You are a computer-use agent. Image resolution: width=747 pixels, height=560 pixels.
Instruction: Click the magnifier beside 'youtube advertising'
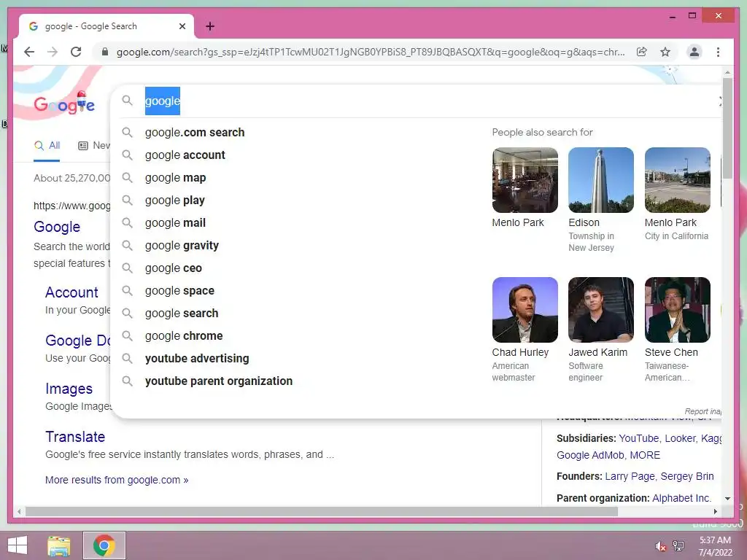point(127,358)
